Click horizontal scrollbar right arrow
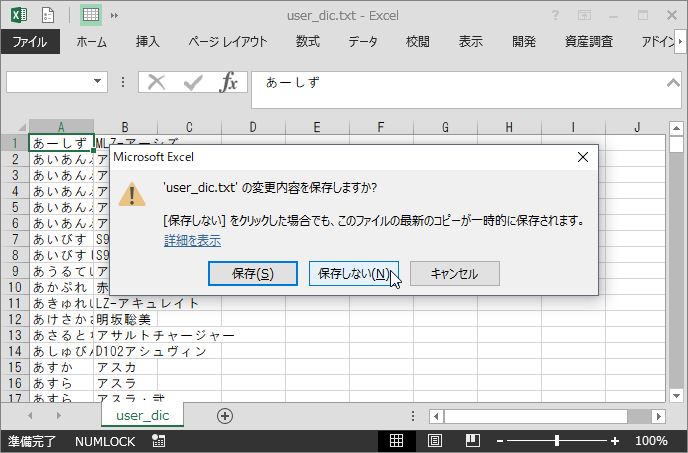This screenshot has height=453, width=688. click(658, 416)
